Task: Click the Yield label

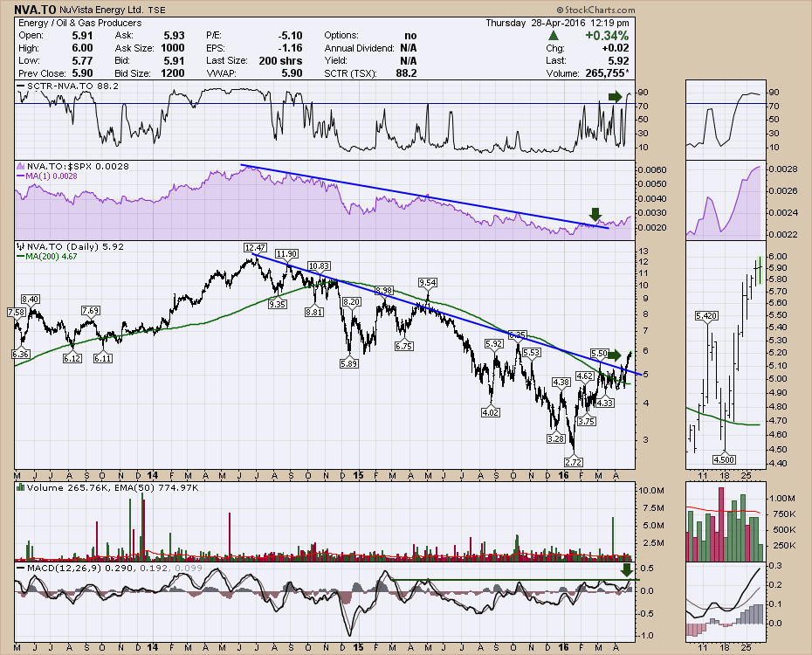Action: 335,60
